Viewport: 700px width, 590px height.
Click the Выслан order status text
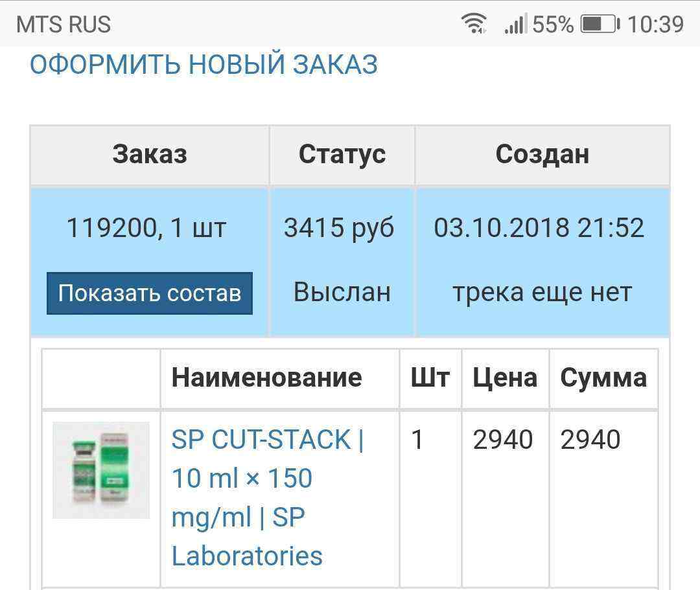coord(342,292)
